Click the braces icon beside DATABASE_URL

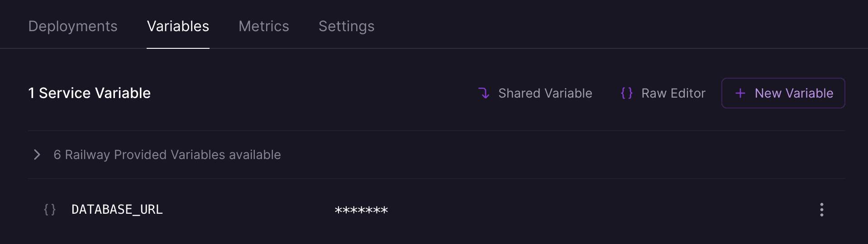tap(50, 210)
